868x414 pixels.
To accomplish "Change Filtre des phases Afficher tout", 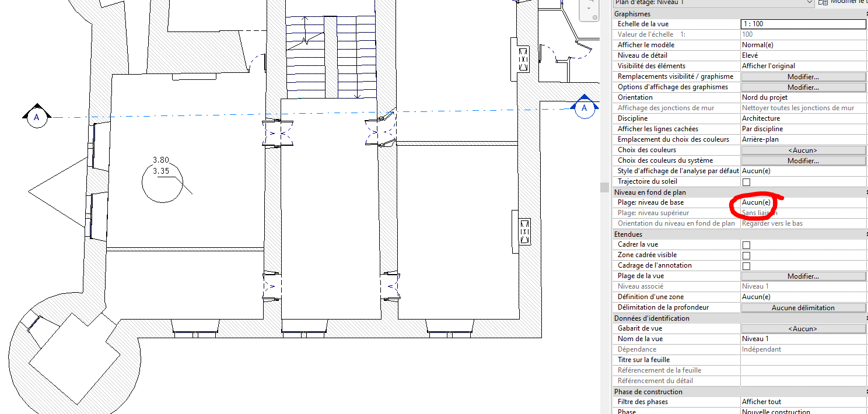I will click(x=803, y=402).
